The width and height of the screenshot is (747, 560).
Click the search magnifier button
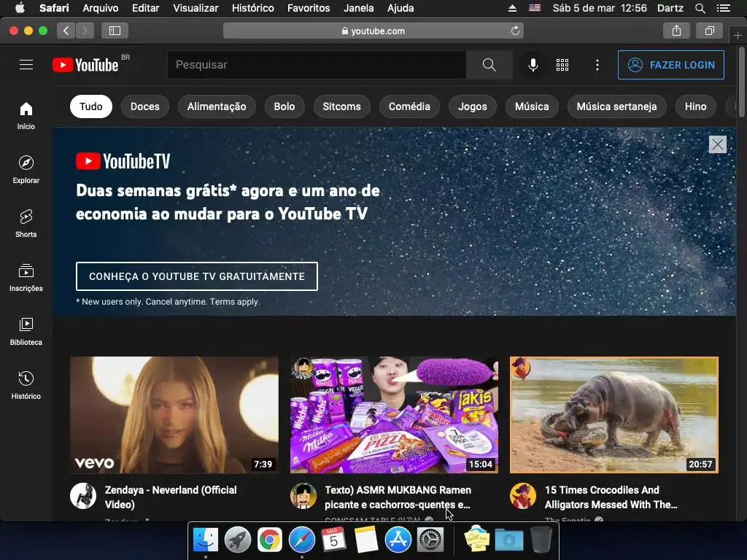(x=489, y=65)
